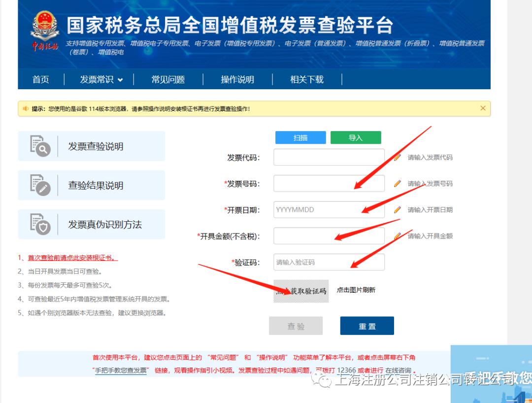This screenshot has width=532, height=403.
Task: Click the edit pencil icon next to 发票号码
Action: pyautogui.click(x=397, y=183)
